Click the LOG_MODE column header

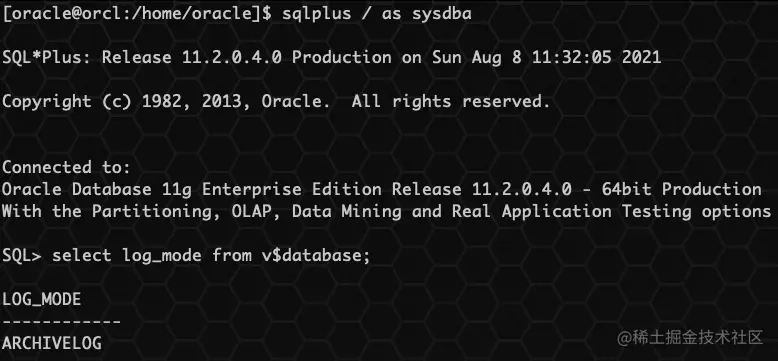pos(42,300)
